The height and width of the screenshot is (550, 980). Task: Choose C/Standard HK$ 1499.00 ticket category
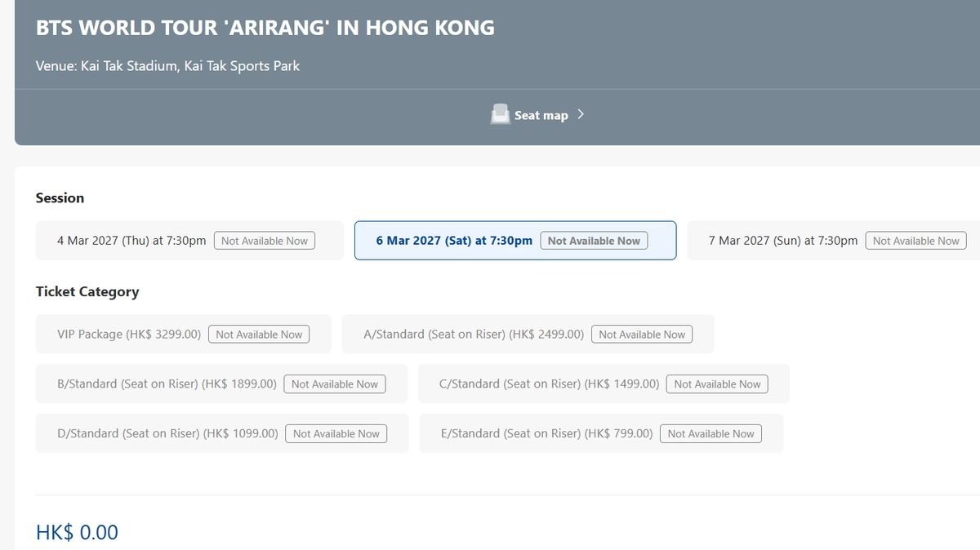pos(604,384)
